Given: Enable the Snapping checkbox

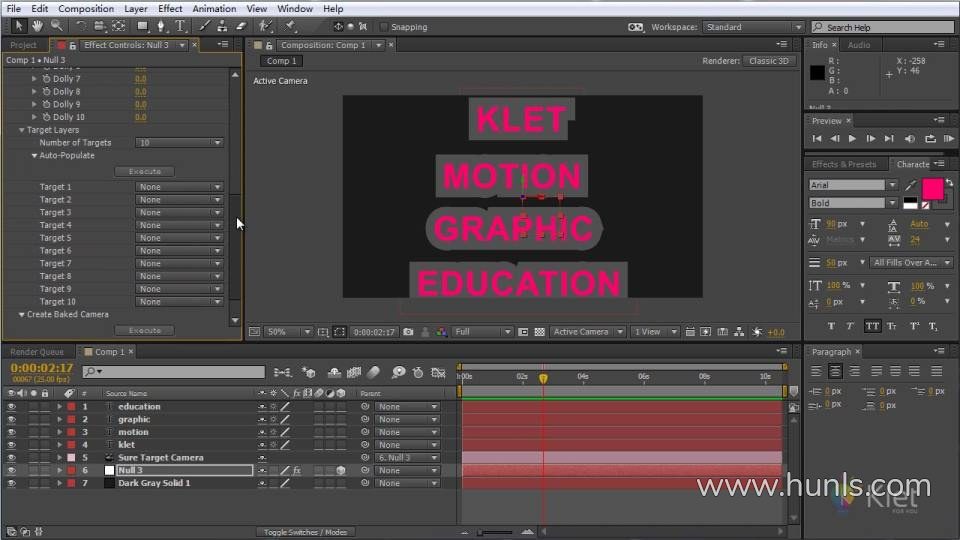Looking at the screenshot, I should 384,27.
